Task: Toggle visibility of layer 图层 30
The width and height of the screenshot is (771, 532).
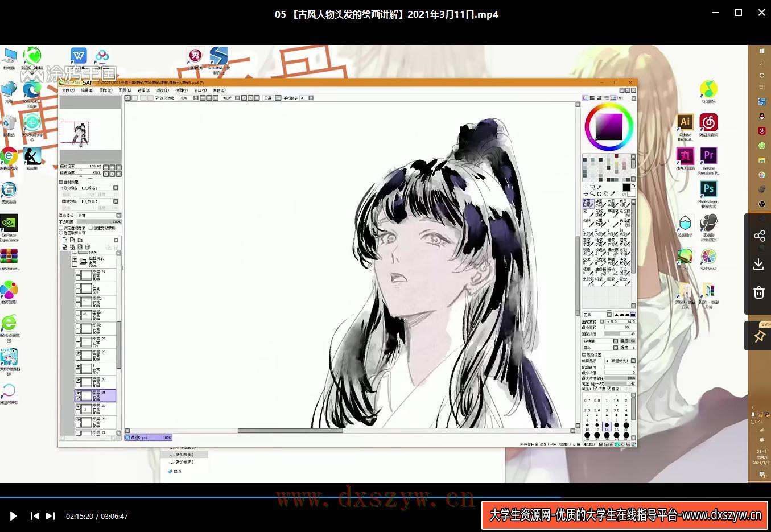Action: [78, 379]
